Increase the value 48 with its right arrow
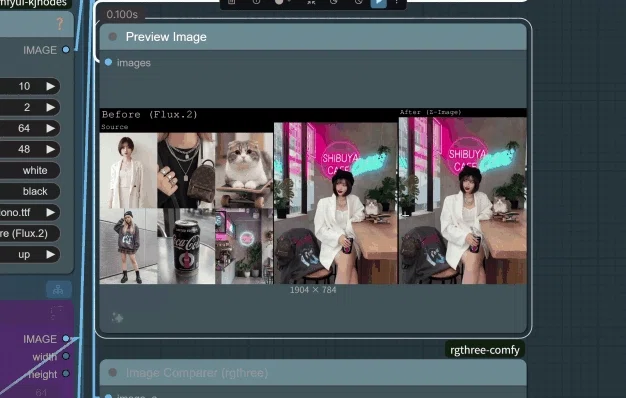The width and height of the screenshot is (626, 398). pyautogui.click(x=51, y=149)
